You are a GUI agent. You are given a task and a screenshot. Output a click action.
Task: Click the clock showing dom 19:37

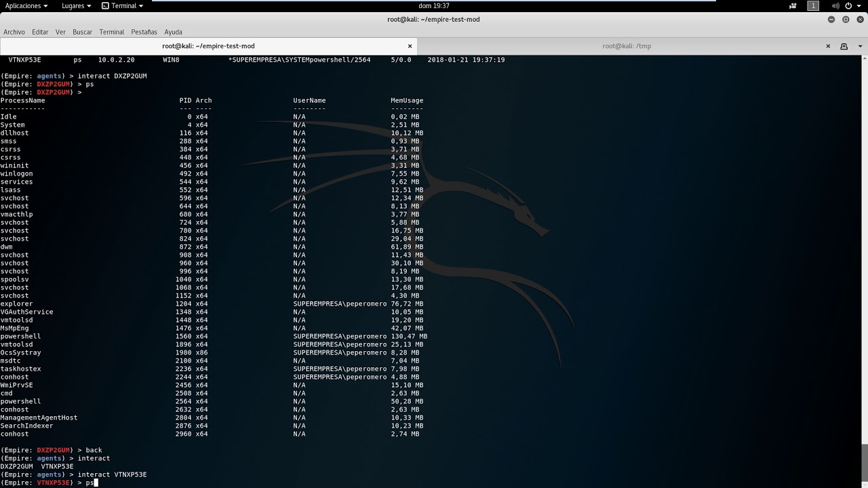click(x=434, y=5)
